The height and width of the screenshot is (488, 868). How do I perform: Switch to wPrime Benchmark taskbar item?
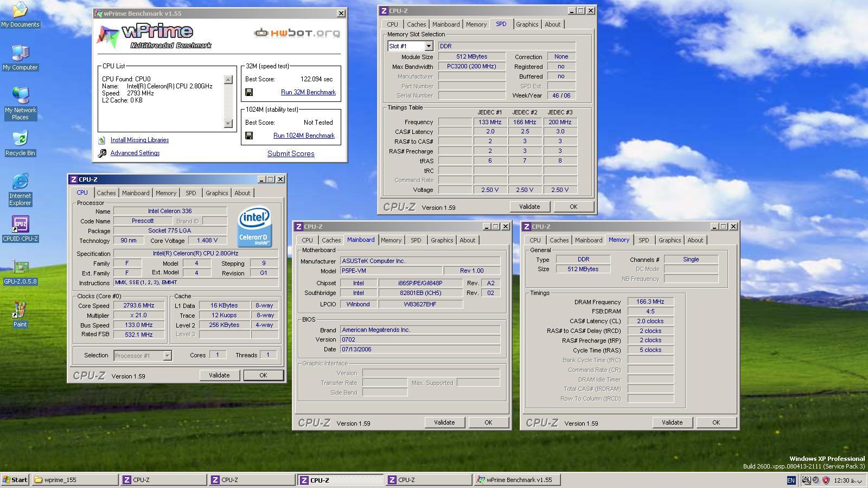pos(517,480)
